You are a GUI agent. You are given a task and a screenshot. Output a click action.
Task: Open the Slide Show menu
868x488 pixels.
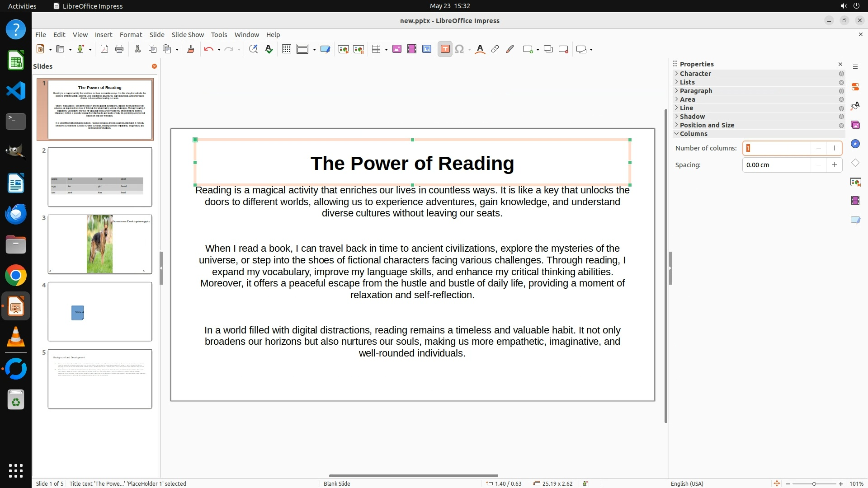tap(188, 35)
